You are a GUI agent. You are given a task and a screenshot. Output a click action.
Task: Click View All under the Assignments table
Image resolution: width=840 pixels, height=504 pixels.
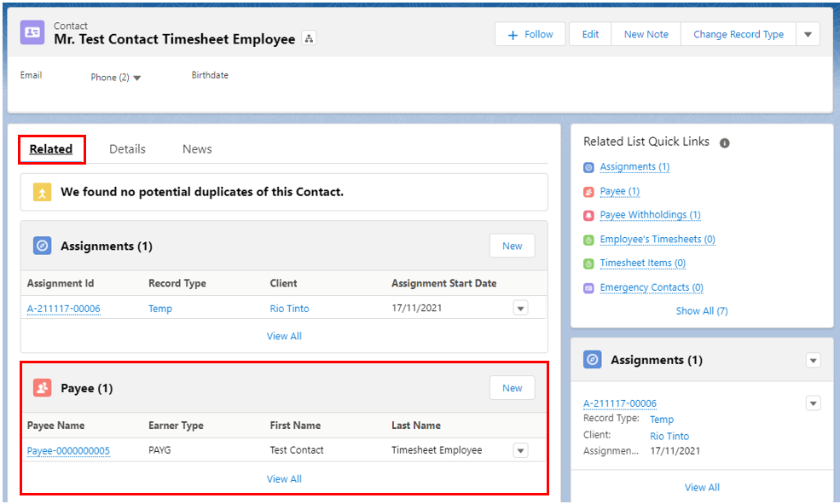[x=284, y=336]
